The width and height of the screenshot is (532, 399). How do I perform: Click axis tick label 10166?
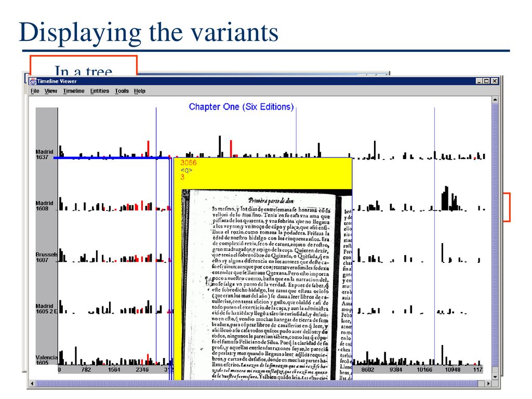tap(424, 370)
